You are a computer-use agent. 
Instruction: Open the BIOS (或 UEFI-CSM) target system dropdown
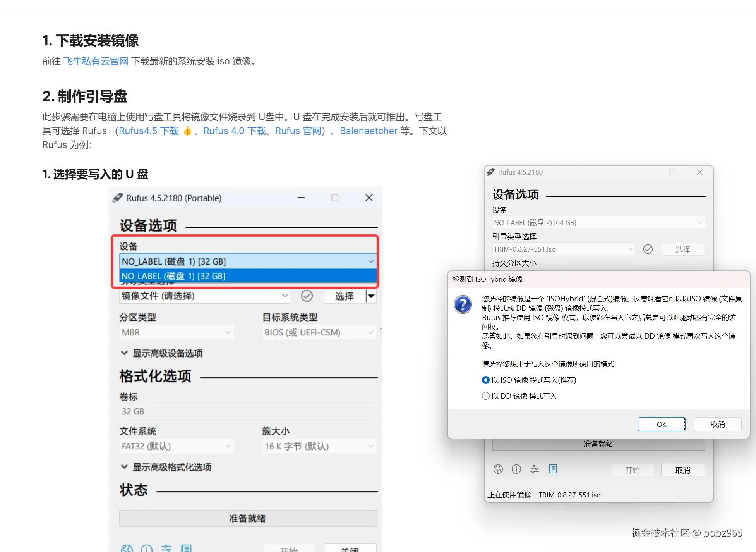tap(319, 332)
